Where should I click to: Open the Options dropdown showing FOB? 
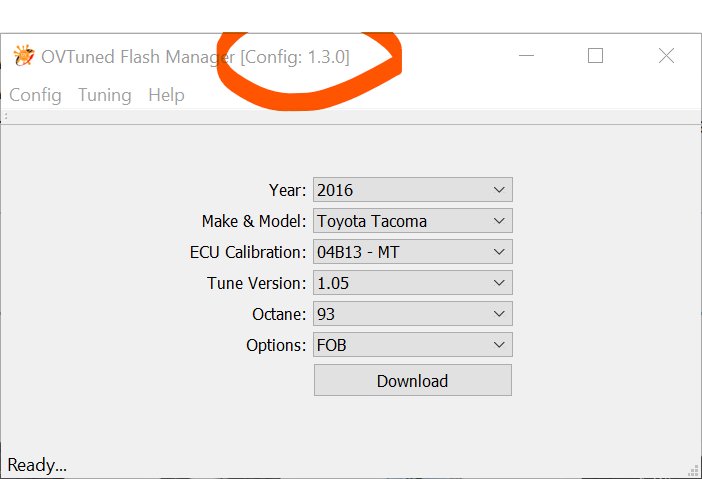(x=413, y=345)
